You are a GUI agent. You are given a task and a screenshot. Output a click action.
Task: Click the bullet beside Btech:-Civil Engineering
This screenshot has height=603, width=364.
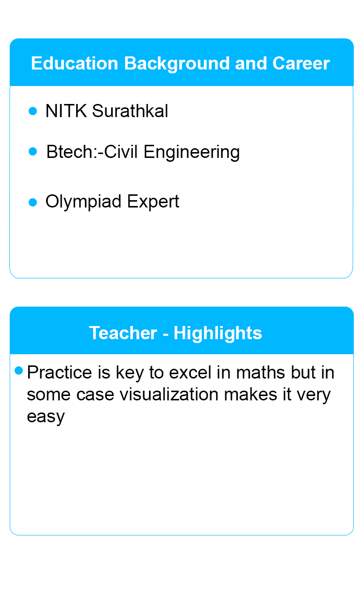(x=33, y=152)
